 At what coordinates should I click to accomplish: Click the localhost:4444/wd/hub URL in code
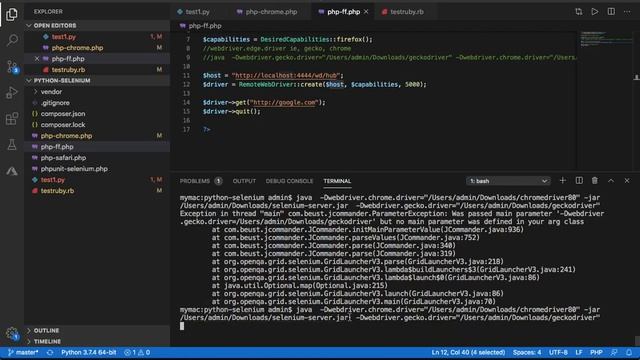coord(286,76)
